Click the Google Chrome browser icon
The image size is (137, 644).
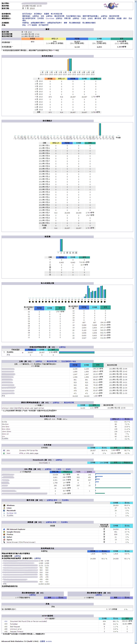point(4,532)
